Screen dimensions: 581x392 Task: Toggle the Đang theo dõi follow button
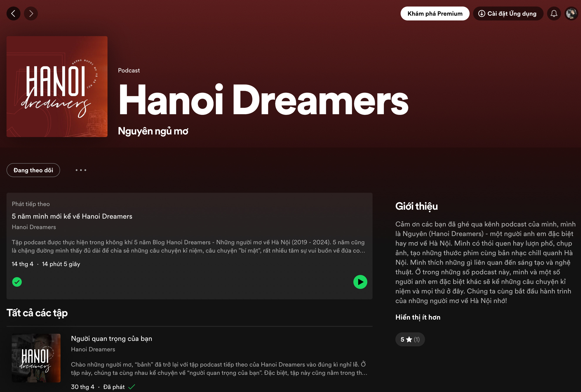pos(33,170)
